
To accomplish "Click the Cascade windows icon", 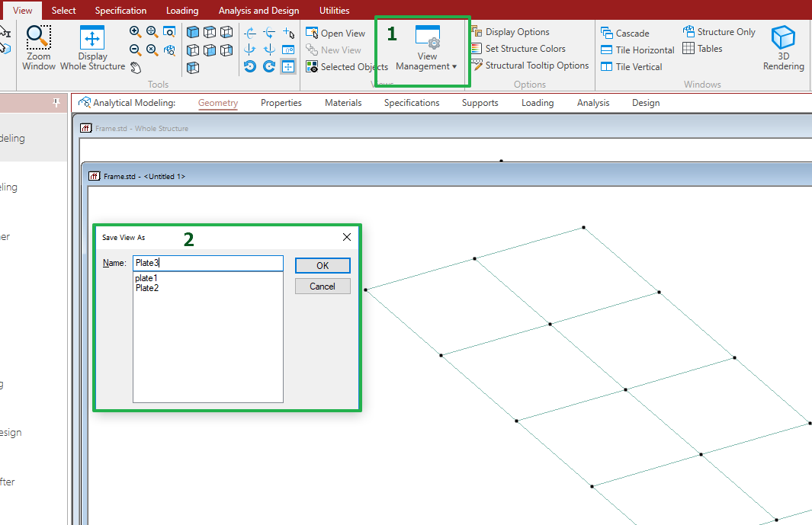I will tap(607, 34).
